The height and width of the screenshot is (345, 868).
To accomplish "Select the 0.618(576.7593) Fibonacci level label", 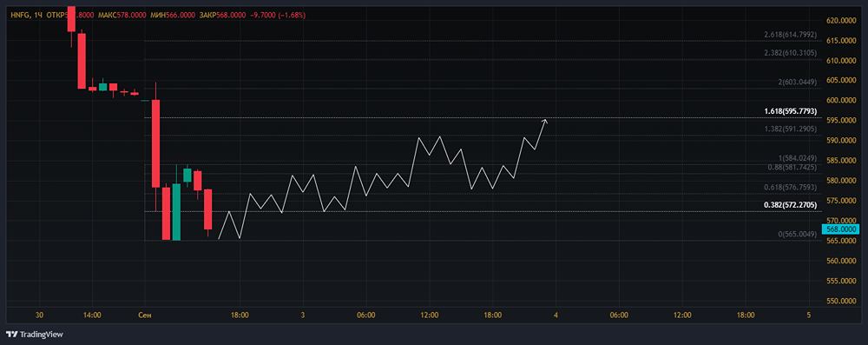I will 790,188.
